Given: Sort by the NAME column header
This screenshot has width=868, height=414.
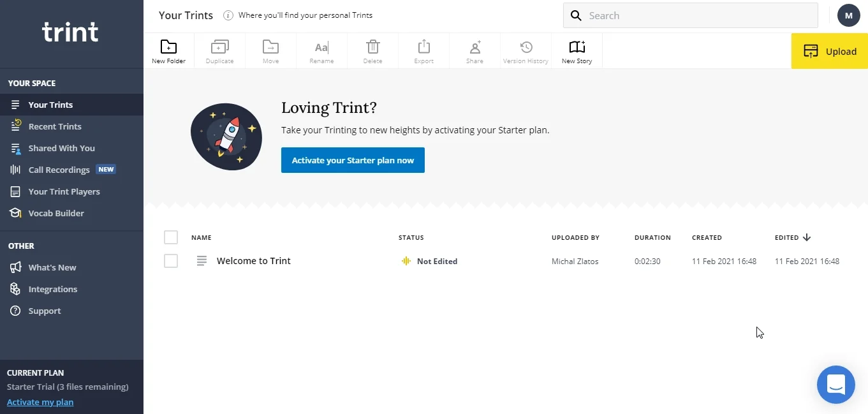Looking at the screenshot, I should coord(201,237).
